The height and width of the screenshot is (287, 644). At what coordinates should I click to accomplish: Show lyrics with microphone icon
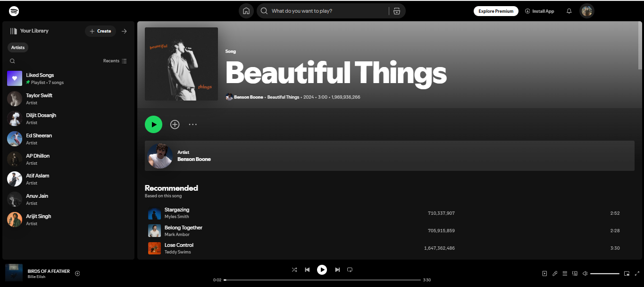coord(555,273)
